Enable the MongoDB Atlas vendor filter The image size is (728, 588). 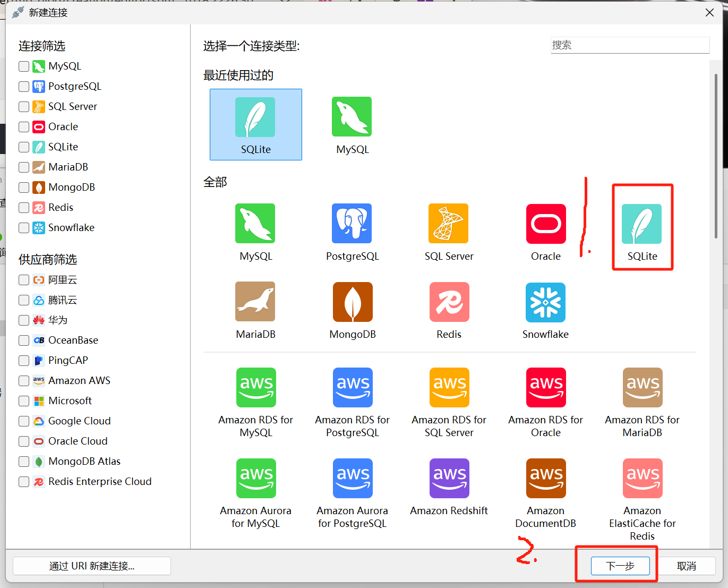(x=24, y=462)
